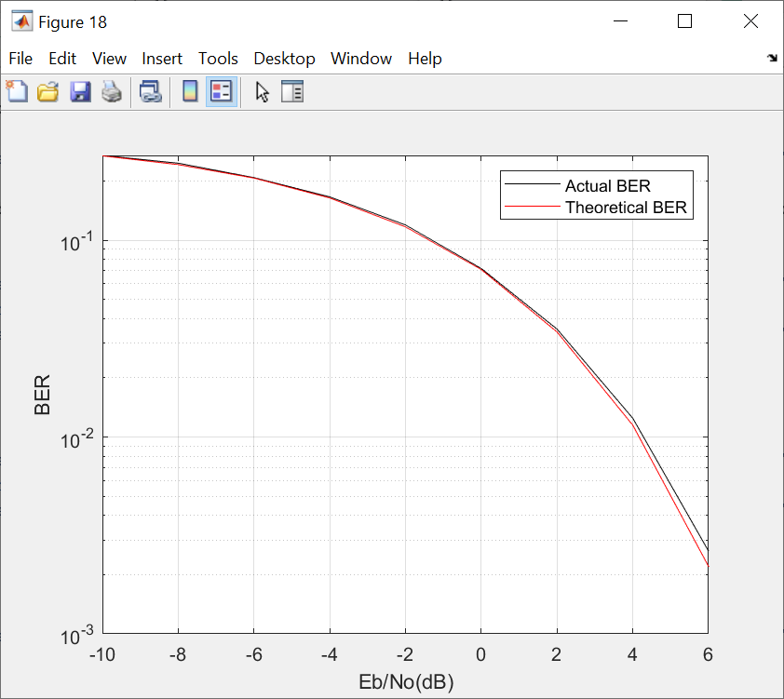The width and height of the screenshot is (784, 699).
Task: Toggle the Insert Legend button off
Action: (221, 91)
